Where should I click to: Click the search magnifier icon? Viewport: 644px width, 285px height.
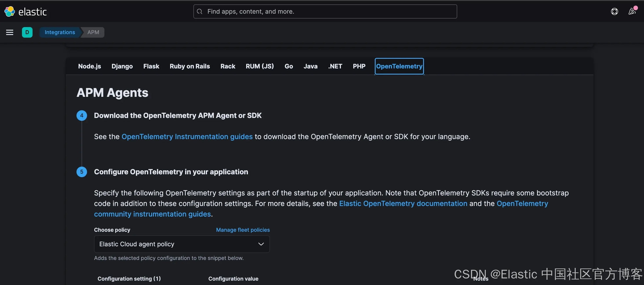(200, 11)
